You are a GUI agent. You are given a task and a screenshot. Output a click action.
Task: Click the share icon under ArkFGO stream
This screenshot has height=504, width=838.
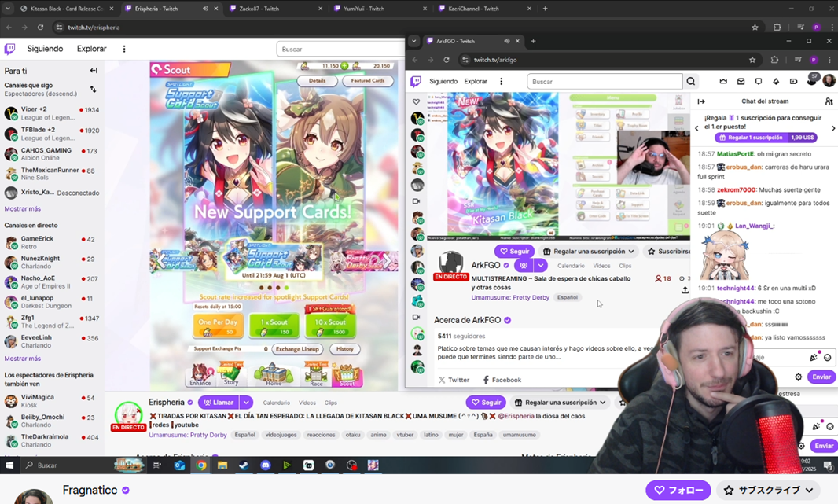pos(685,290)
